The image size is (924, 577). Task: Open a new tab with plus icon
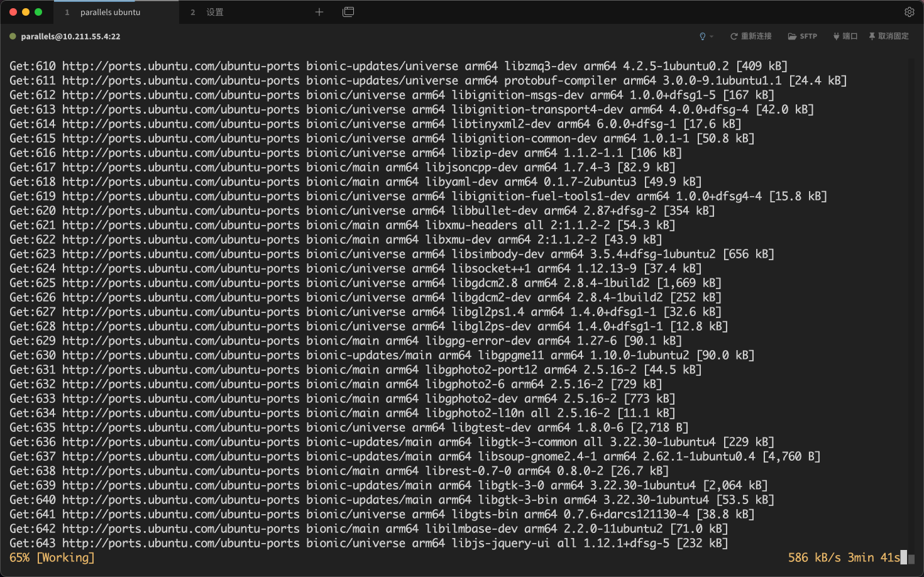click(319, 12)
